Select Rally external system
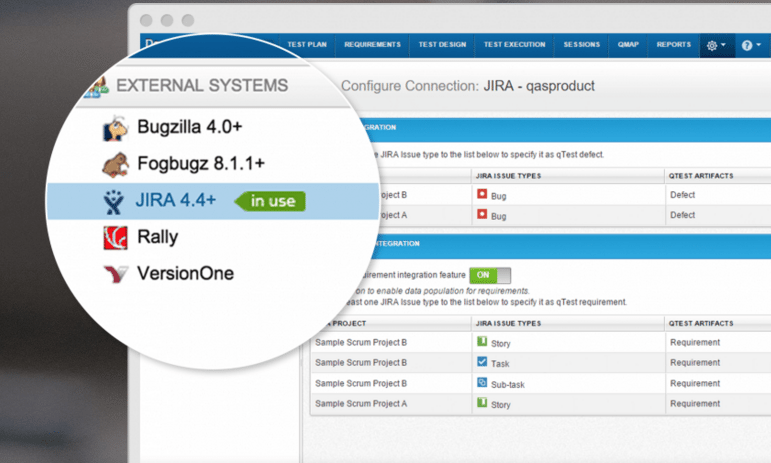 (x=157, y=237)
